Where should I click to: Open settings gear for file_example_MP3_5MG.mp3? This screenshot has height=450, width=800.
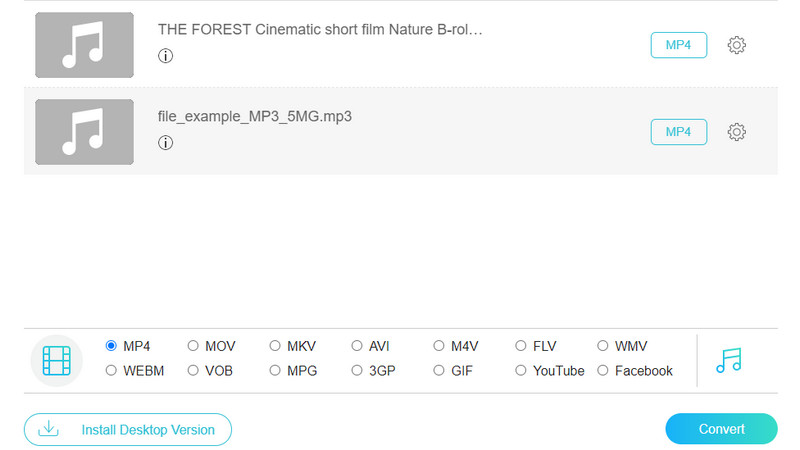tap(737, 132)
